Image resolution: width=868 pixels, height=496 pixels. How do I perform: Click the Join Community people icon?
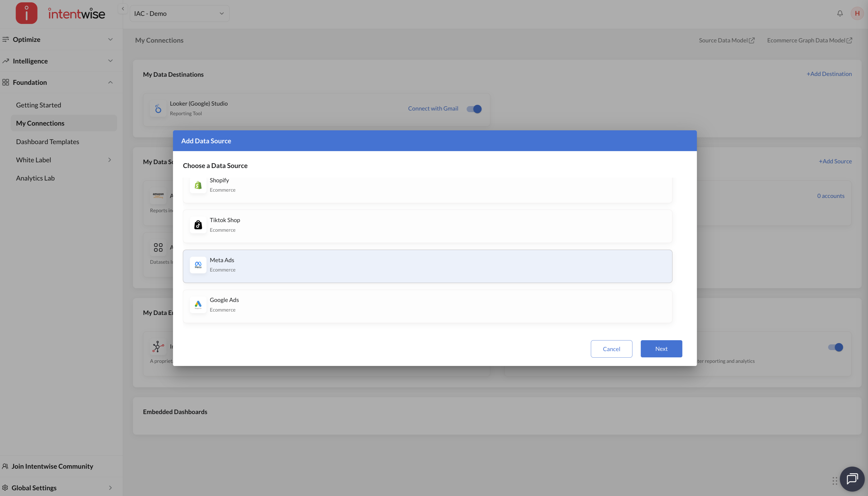pyautogui.click(x=5, y=466)
